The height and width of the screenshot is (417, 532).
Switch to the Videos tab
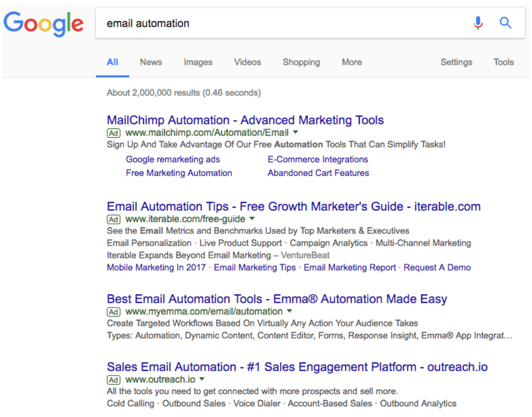[x=248, y=62]
